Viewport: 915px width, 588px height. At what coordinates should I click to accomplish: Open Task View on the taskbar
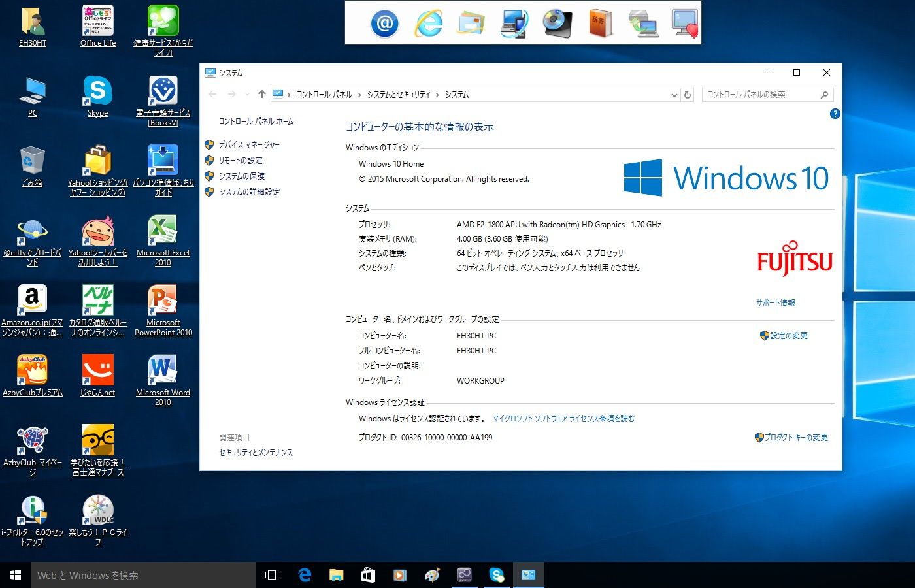(272, 575)
